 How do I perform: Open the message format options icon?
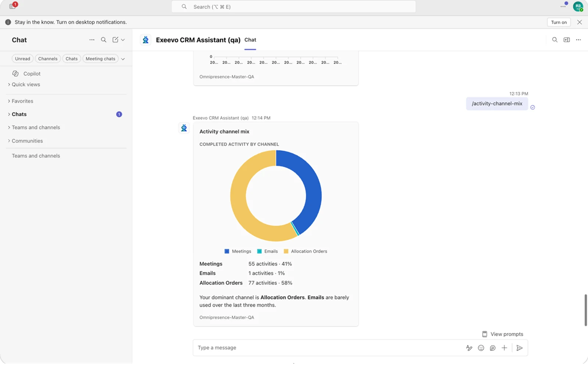[469, 348]
